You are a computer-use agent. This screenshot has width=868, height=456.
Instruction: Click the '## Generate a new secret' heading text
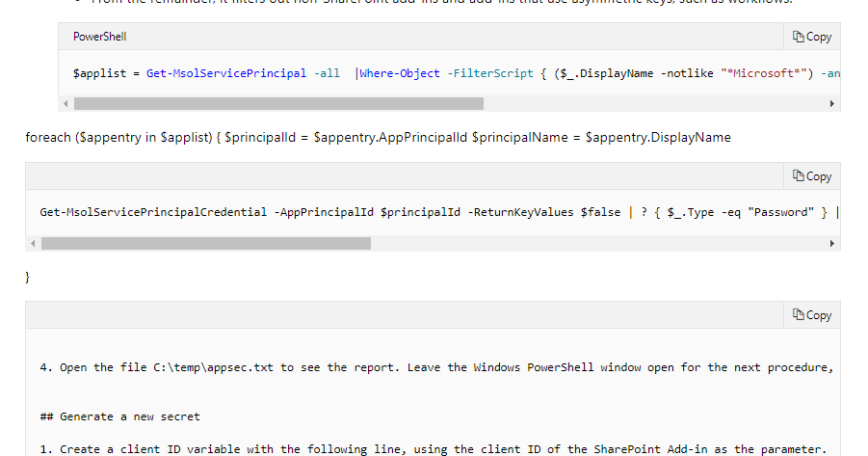tap(119, 416)
